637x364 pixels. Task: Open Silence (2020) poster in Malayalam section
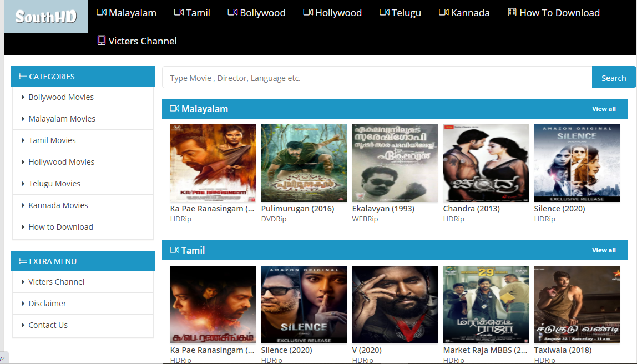click(577, 163)
